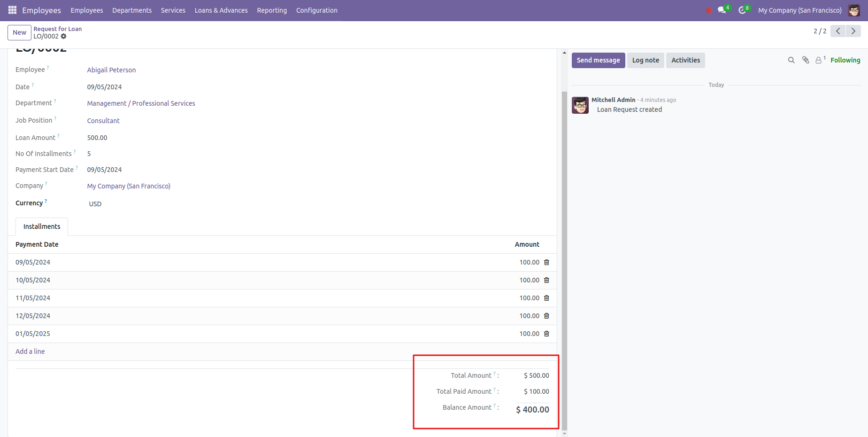Click the paperclip attachments icon
This screenshot has width=868, height=437.
(x=806, y=60)
